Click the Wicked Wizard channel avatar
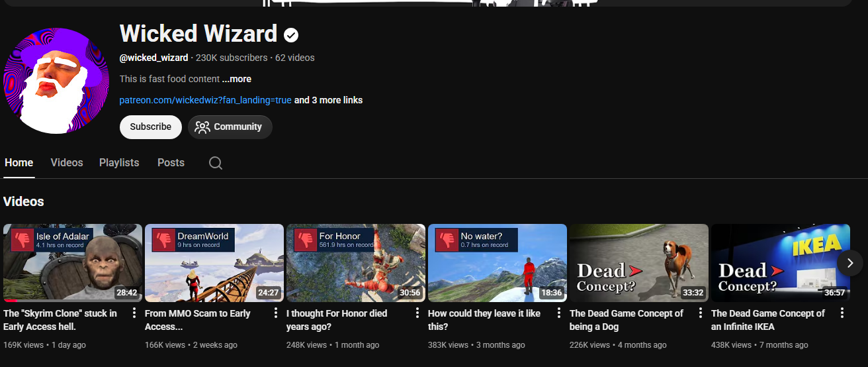This screenshot has height=367, width=868. tap(56, 81)
